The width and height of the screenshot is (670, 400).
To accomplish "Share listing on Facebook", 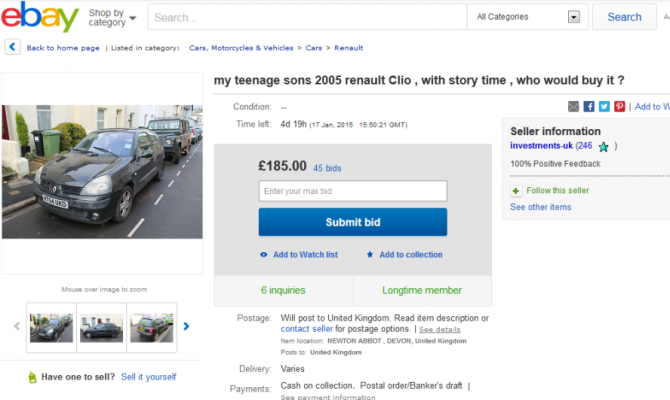I will coord(589,106).
